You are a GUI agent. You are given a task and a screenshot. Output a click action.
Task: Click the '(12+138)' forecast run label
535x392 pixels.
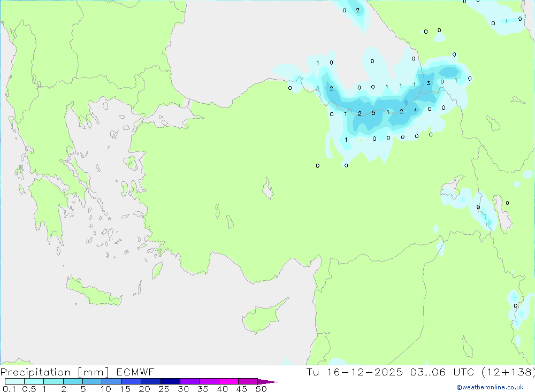click(508, 372)
